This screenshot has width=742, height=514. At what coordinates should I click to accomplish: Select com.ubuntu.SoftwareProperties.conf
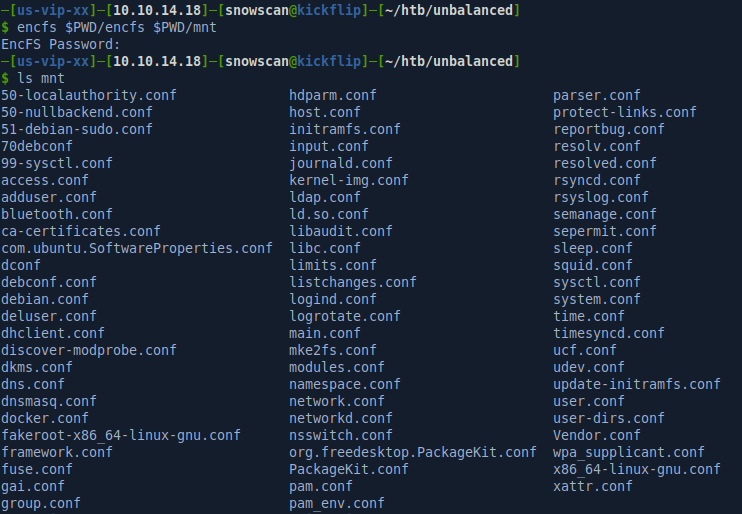click(x=137, y=248)
